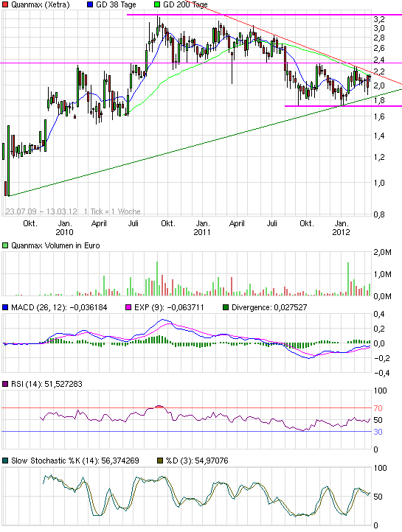Click the Jan. 2010 time axis label
Image resolution: width=402 pixels, height=532 pixels.
click(x=64, y=228)
